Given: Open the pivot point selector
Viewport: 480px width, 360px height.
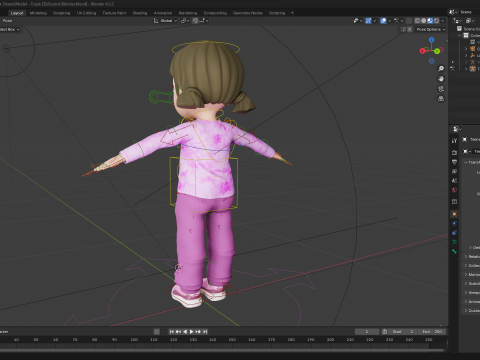Looking at the screenshot, I should pyautogui.click(x=185, y=21).
